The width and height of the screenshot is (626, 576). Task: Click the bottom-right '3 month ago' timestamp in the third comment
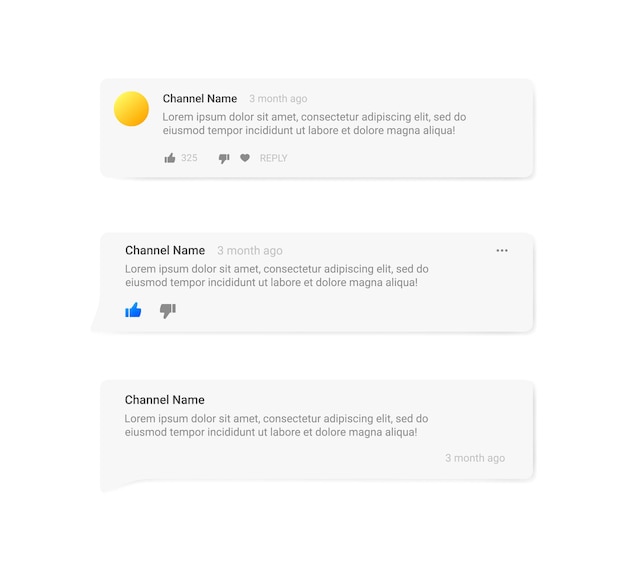tap(475, 458)
